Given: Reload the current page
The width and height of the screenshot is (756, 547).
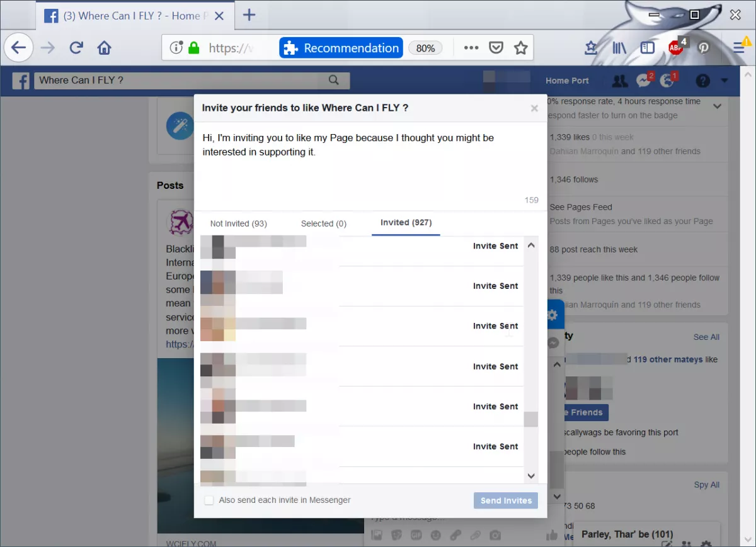Looking at the screenshot, I should [x=76, y=48].
